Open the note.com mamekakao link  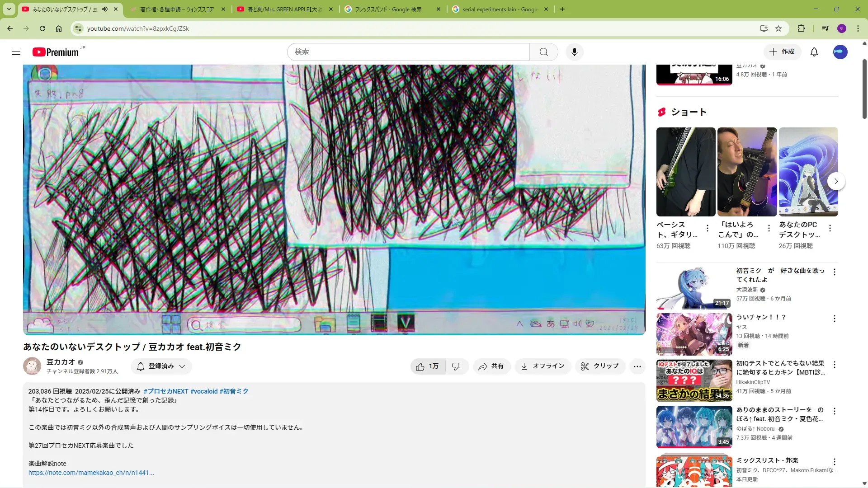coord(91,473)
